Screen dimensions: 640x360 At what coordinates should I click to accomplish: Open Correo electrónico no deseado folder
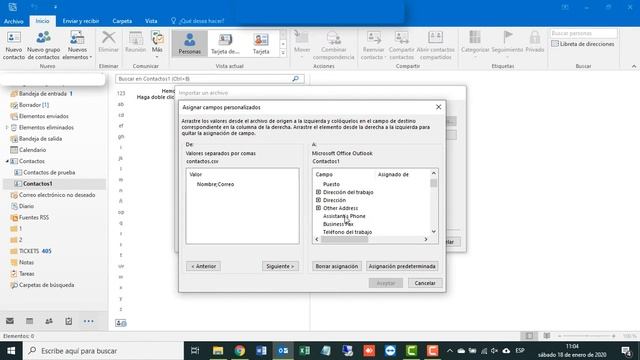click(57, 195)
